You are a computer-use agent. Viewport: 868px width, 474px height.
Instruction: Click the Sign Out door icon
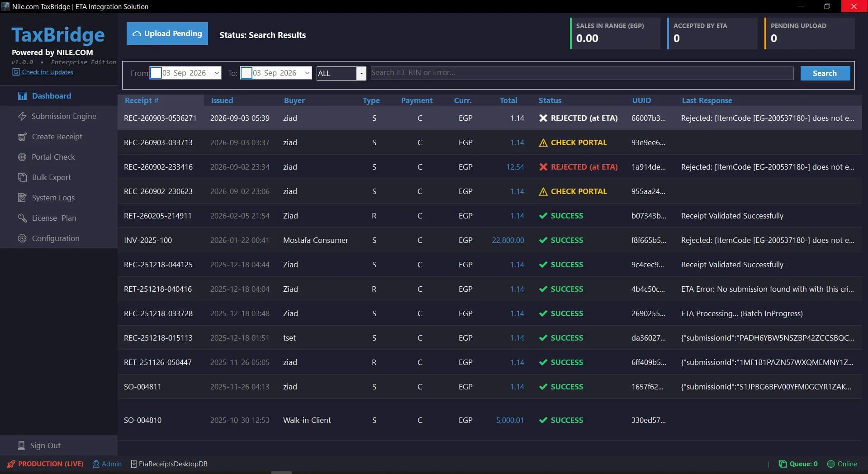click(x=21, y=446)
